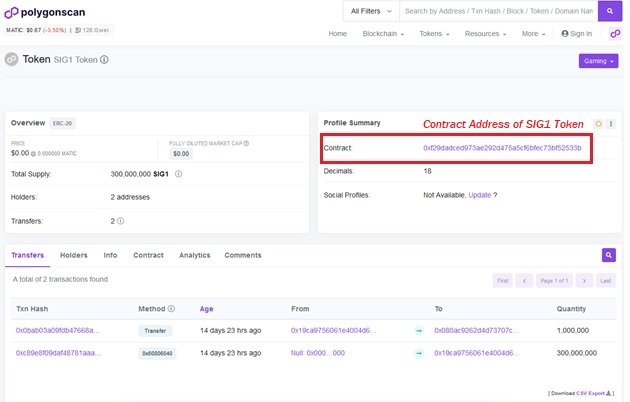Open the 0x0bab03a09fdb47668a transaction hash
The height and width of the screenshot is (402, 630).
point(56,330)
